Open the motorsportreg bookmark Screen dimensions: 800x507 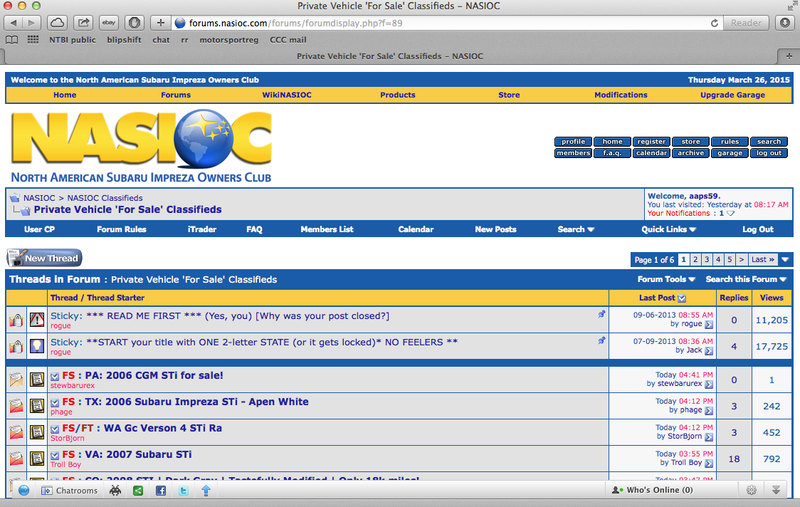click(229, 40)
